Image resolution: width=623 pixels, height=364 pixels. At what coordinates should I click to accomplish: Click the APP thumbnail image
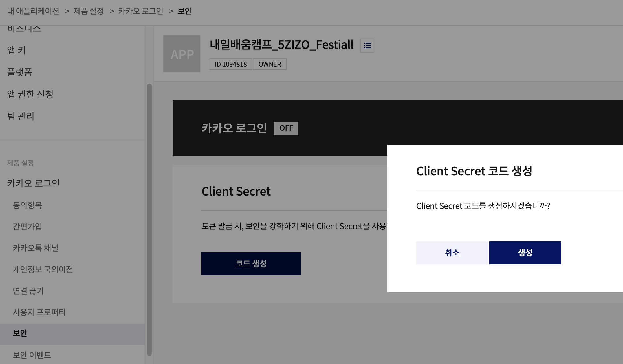[x=182, y=54]
